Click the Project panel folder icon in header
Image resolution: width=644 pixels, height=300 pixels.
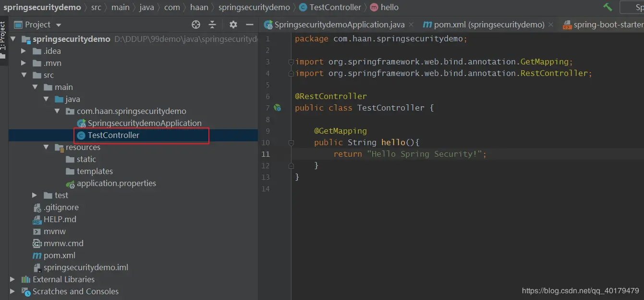(x=18, y=25)
